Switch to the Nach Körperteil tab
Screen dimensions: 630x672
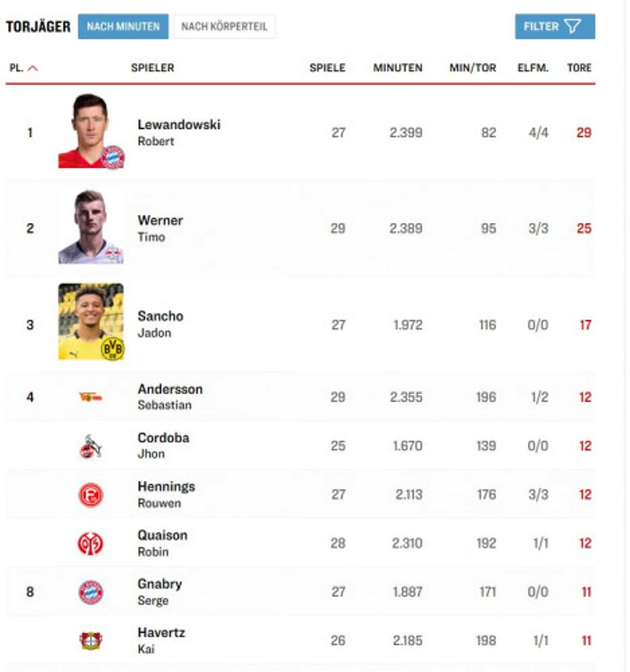click(x=224, y=26)
